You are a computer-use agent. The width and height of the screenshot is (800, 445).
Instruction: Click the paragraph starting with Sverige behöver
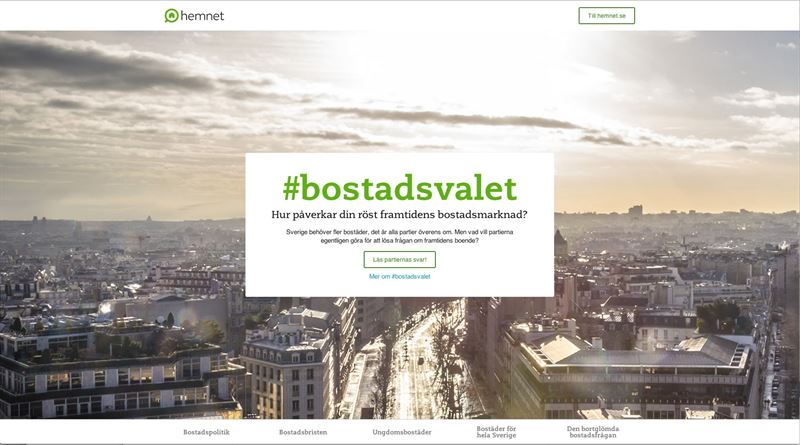point(399,236)
